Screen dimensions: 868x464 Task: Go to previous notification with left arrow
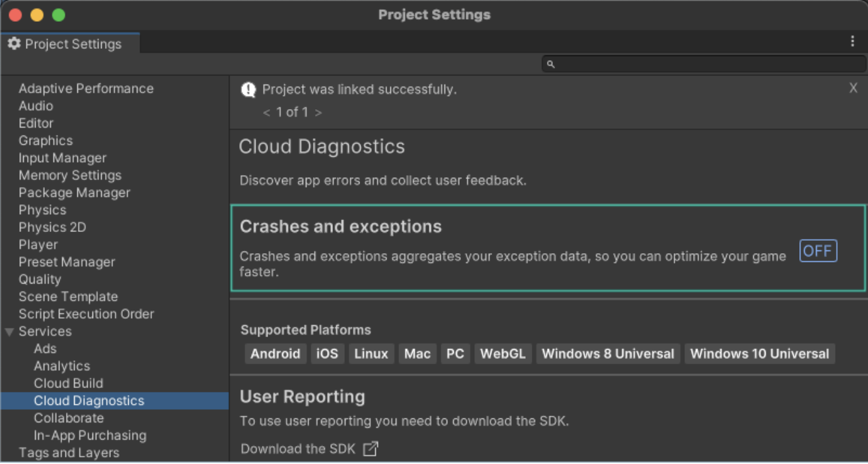(x=267, y=112)
